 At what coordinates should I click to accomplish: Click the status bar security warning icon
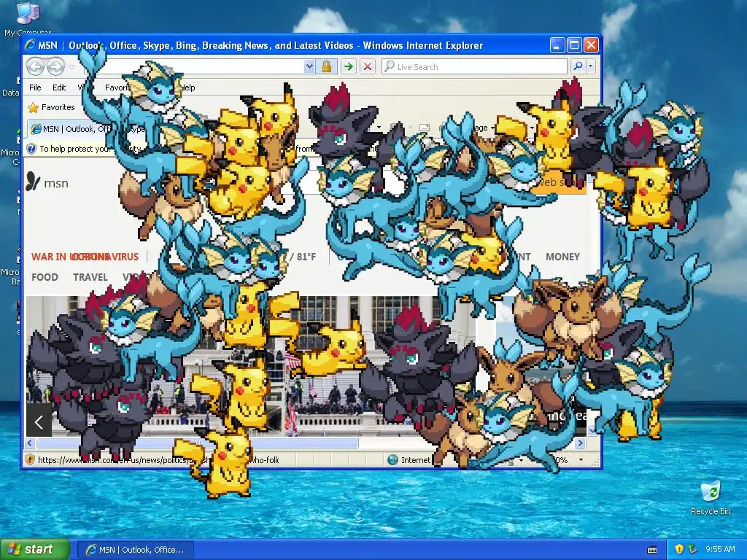pyautogui.click(x=30, y=460)
